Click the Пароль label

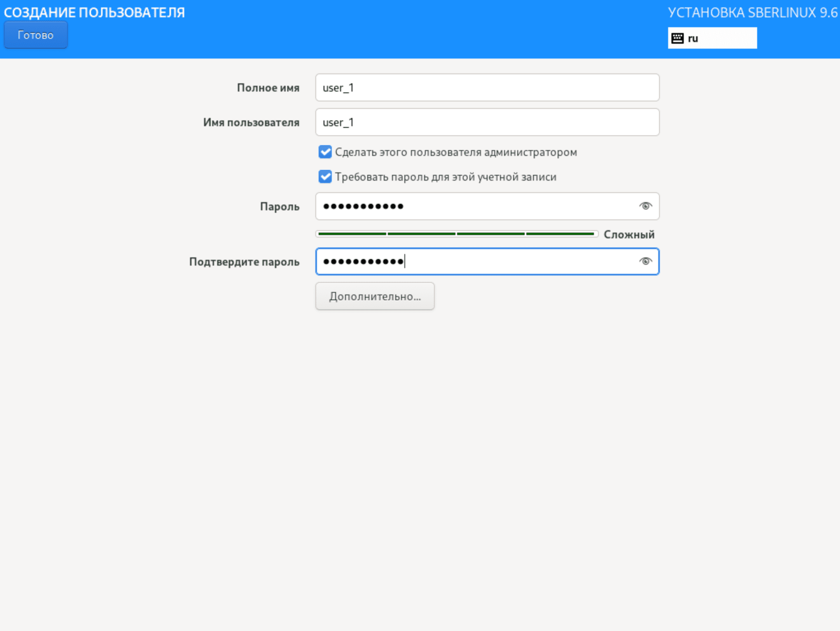point(279,207)
